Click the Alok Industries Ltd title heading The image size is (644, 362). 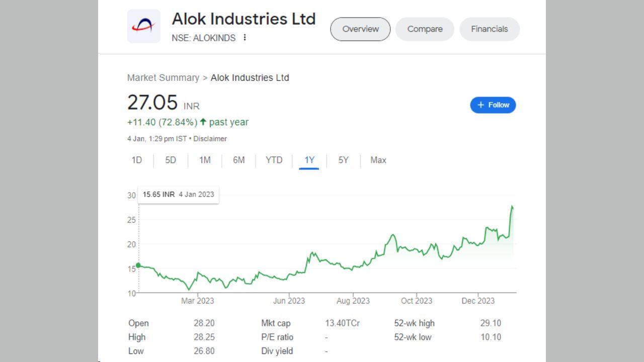pos(244,19)
